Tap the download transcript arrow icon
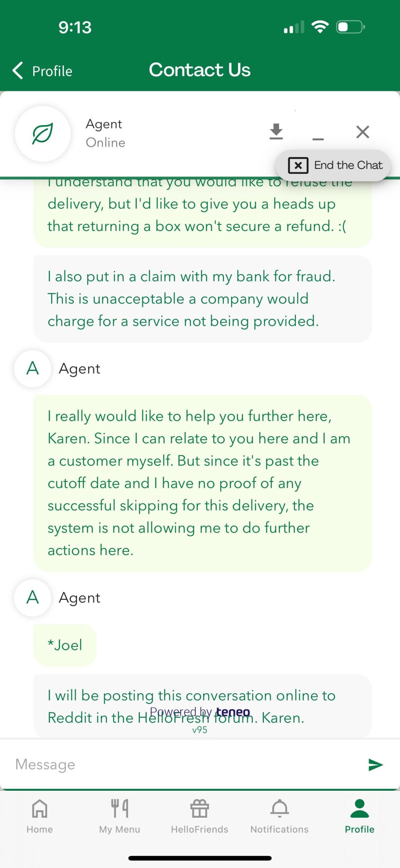 [x=276, y=132]
